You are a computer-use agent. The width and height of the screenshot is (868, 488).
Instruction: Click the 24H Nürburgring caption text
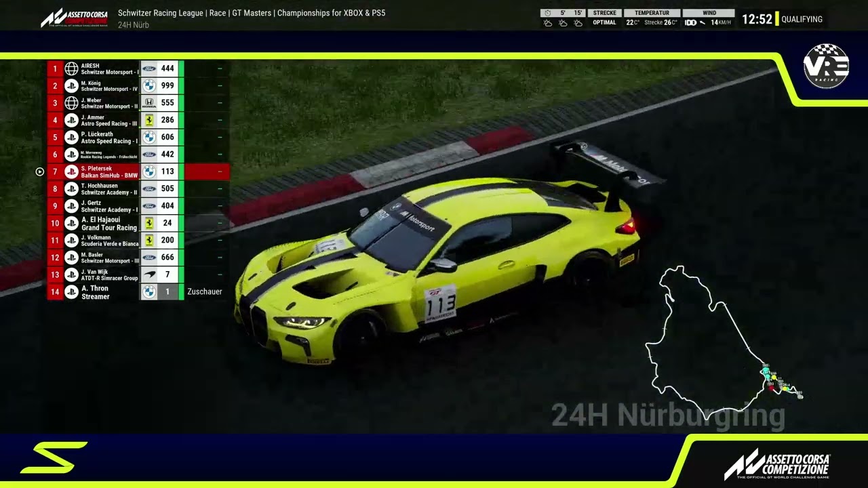click(668, 415)
